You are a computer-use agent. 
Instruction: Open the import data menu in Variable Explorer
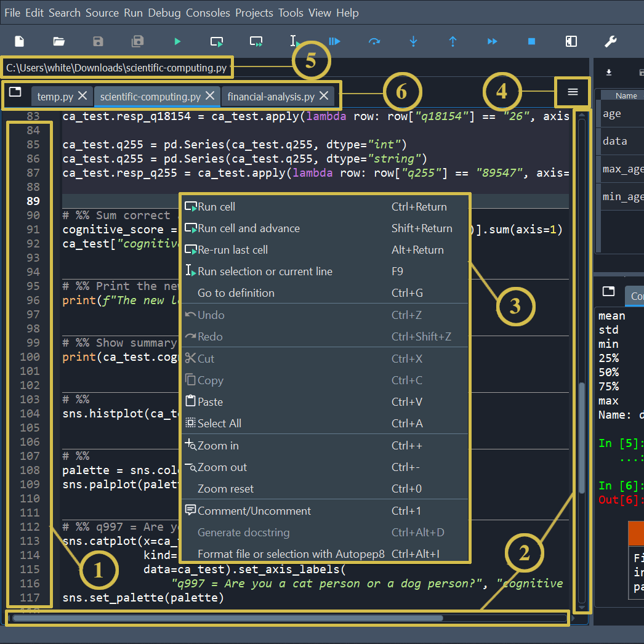pyautogui.click(x=608, y=72)
